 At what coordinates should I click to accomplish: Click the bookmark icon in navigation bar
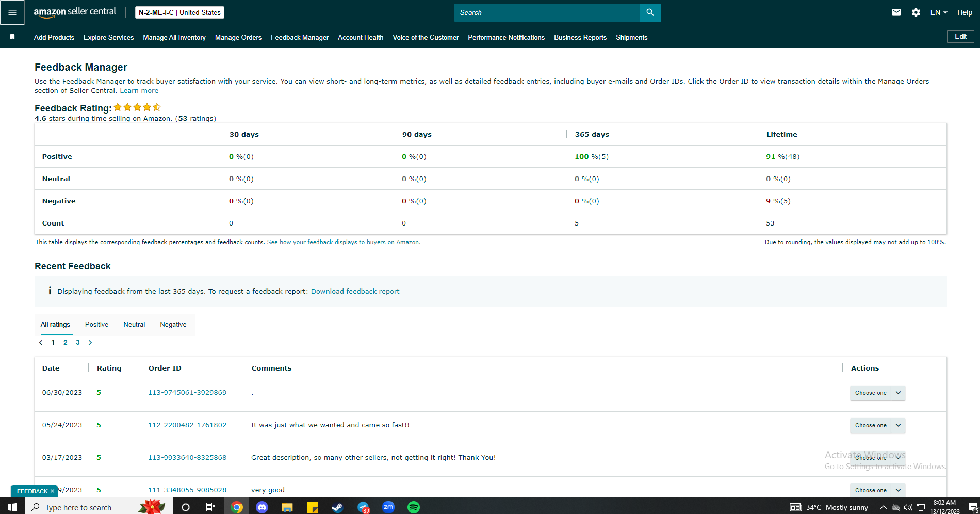12,37
